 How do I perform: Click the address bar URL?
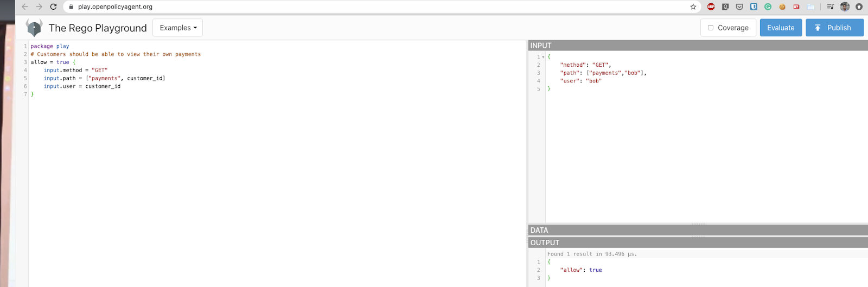pyautogui.click(x=115, y=7)
